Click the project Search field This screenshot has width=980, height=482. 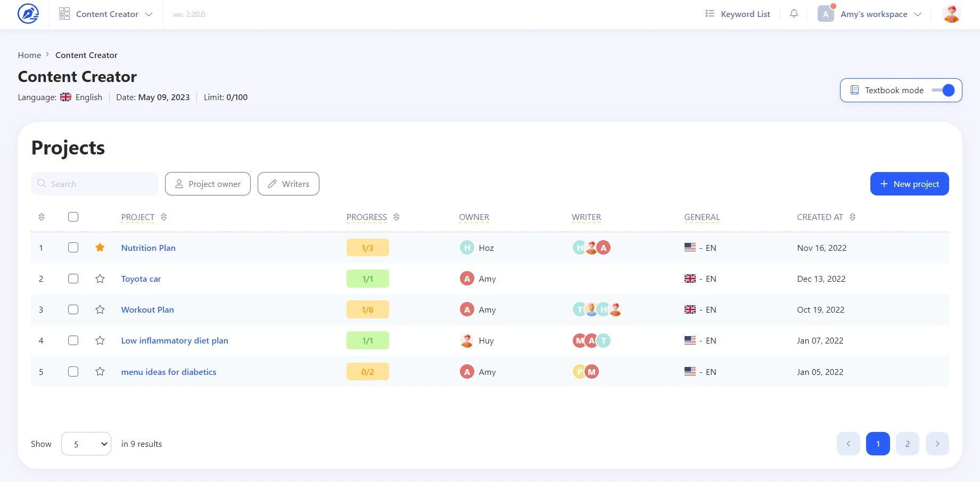96,184
